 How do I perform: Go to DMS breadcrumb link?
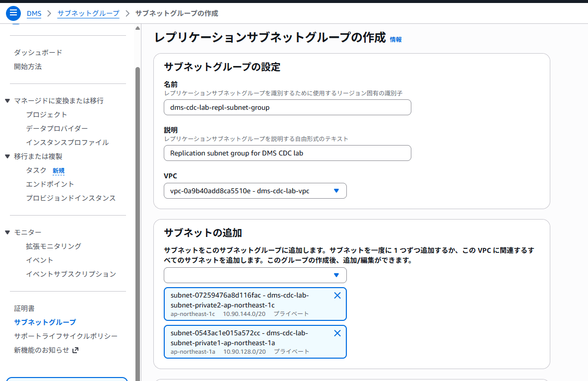tap(34, 13)
